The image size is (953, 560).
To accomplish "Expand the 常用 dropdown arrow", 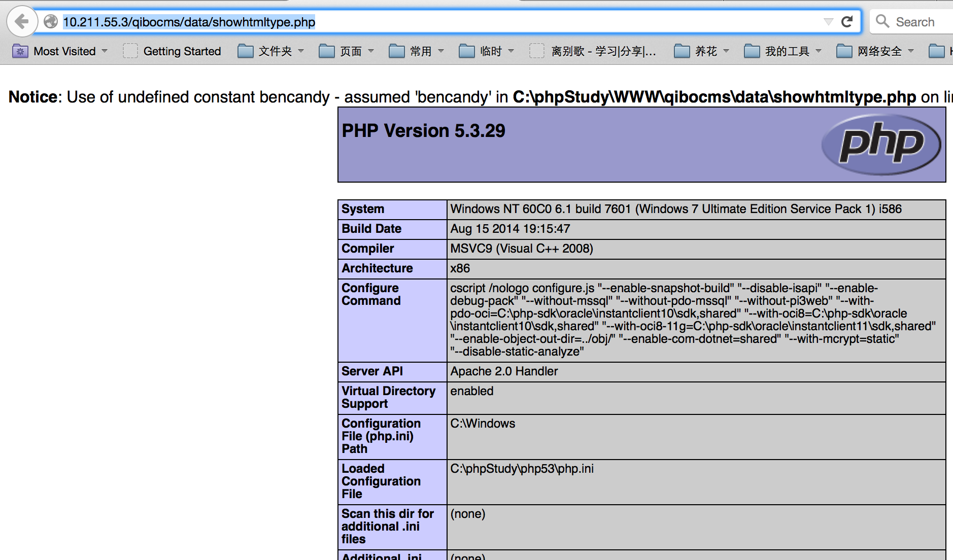I will tap(441, 51).
